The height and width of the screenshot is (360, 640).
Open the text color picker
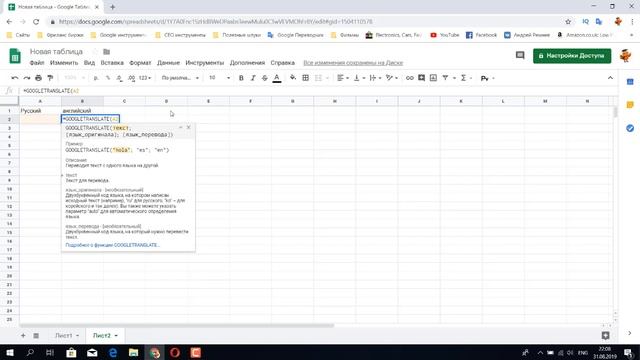(x=277, y=78)
